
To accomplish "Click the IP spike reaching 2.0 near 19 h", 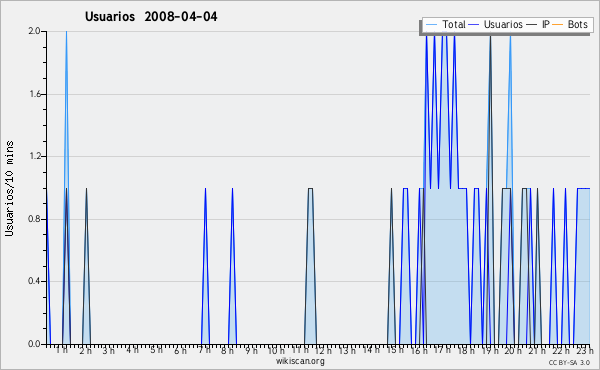I will point(490,38).
